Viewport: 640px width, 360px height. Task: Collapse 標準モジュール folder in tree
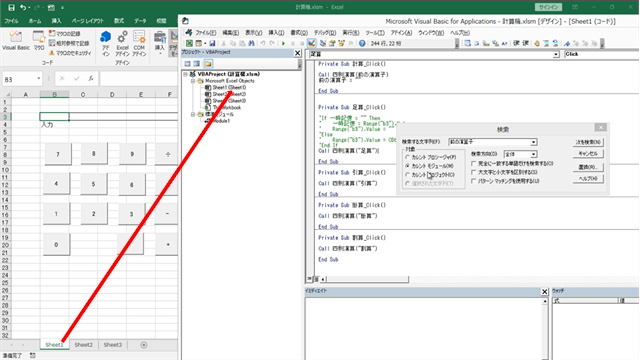coord(193,115)
